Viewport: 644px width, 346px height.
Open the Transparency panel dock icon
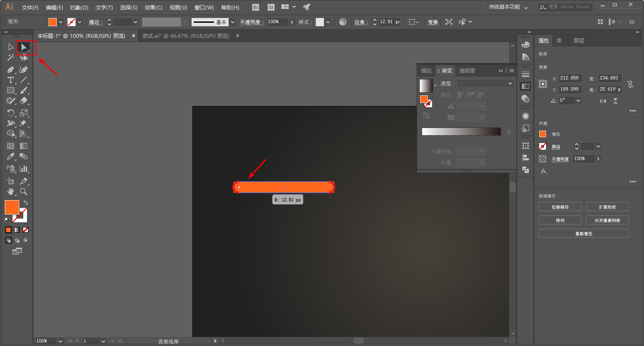[x=525, y=98]
